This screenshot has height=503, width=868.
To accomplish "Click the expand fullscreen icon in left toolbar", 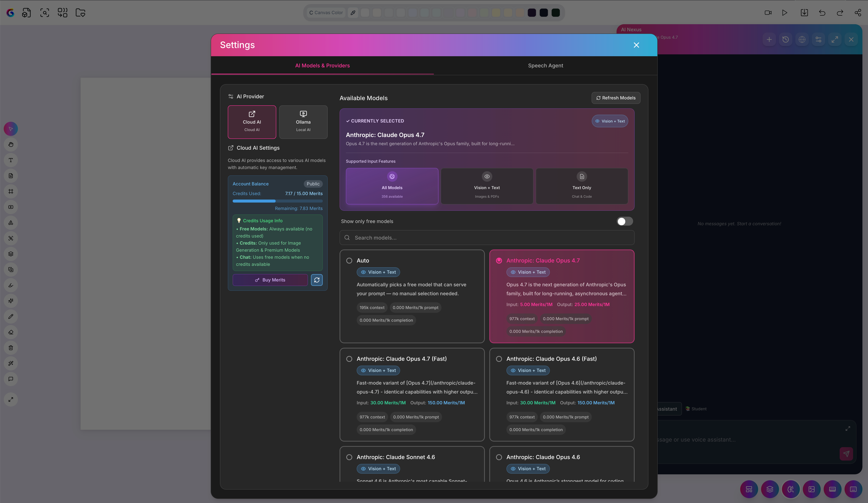I will point(11,399).
